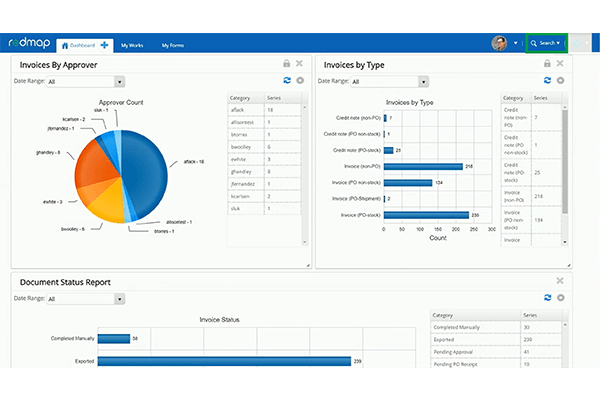Viewport: 600px width, 400px height.
Task: Refresh the Invoices by Type chart
Action: [x=548, y=80]
